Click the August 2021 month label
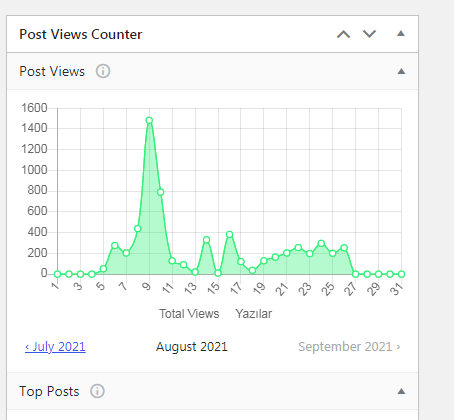The width and height of the screenshot is (454, 420). point(192,347)
